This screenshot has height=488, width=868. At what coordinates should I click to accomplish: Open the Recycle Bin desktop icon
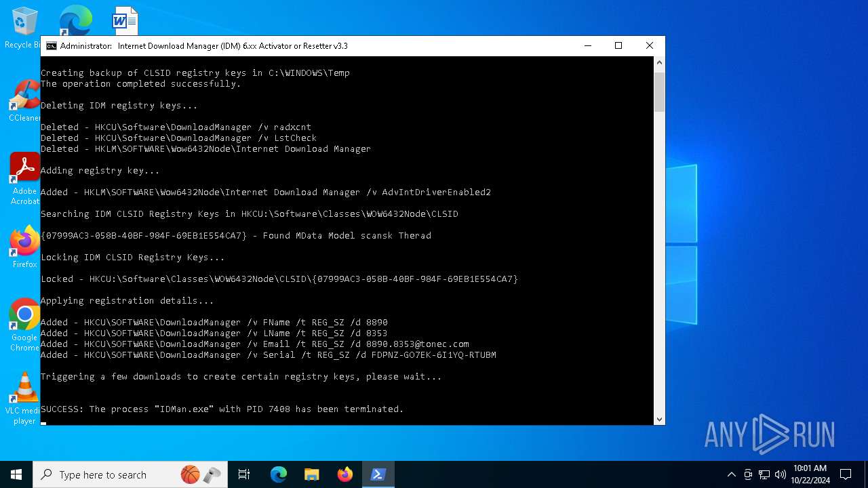pos(24,27)
